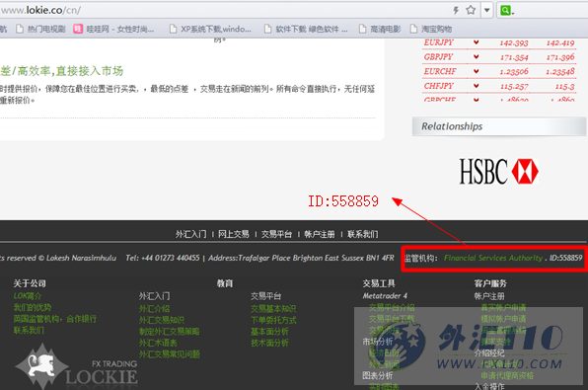Click the red down arrow next to CHFJPY
Viewport: 588px width, 390px height.
point(476,86)
